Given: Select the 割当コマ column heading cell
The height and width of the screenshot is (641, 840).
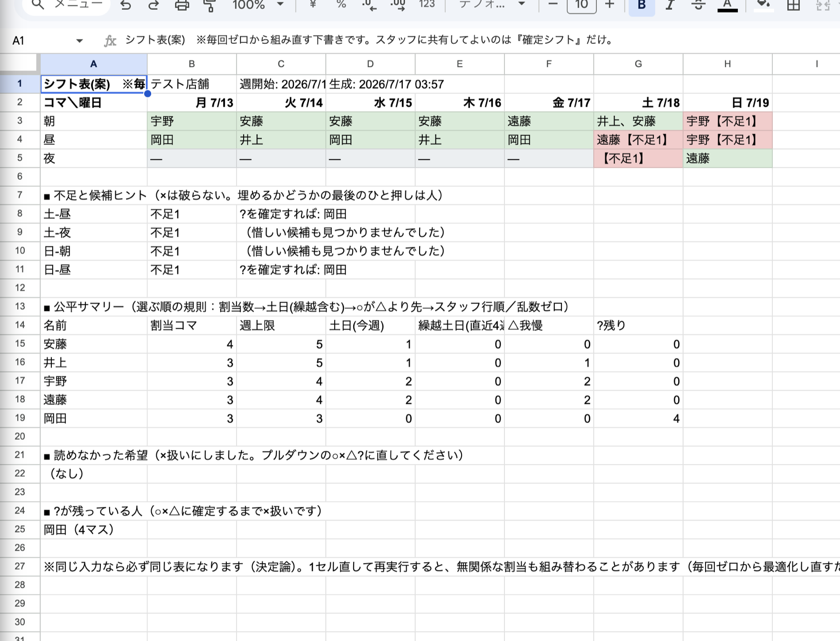Looking at the screenshot, I should (192, 325).
